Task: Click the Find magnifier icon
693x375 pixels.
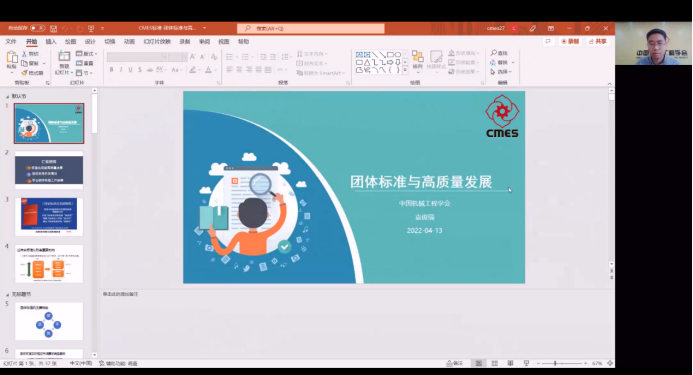Action: click(x=494, y=53)
